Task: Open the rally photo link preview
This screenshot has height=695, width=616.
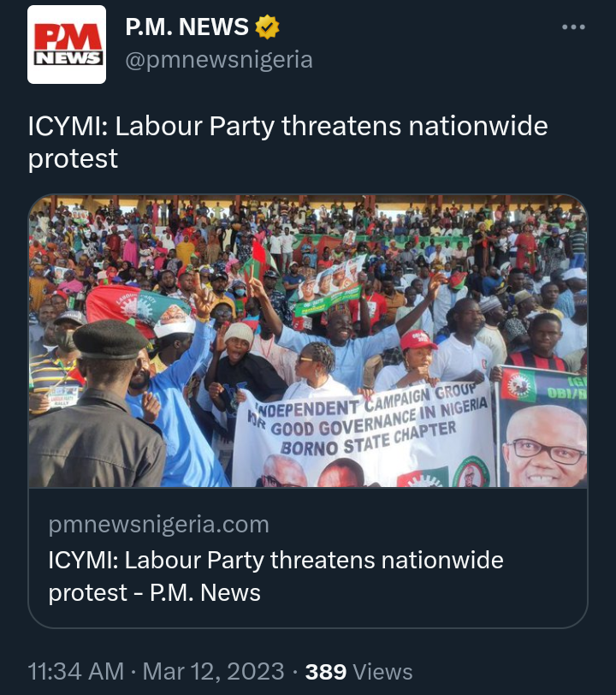Action: coord(308,342)
